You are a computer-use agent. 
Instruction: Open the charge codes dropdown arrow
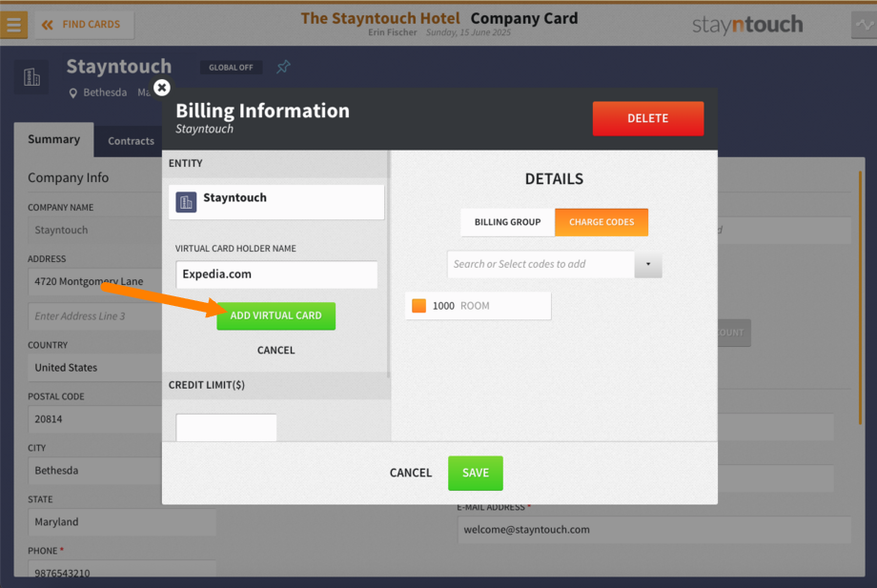(648, 264)
